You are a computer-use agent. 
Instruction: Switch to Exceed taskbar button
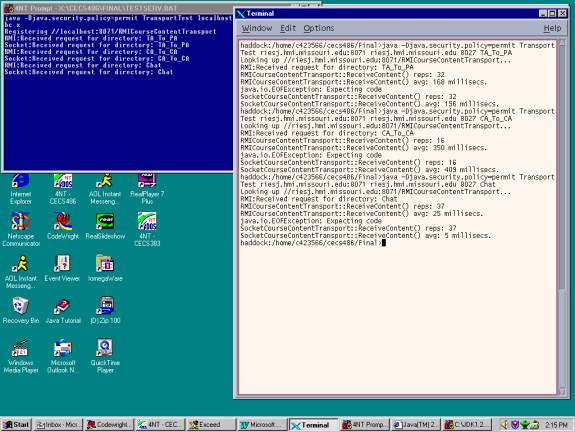coord(211,425)
